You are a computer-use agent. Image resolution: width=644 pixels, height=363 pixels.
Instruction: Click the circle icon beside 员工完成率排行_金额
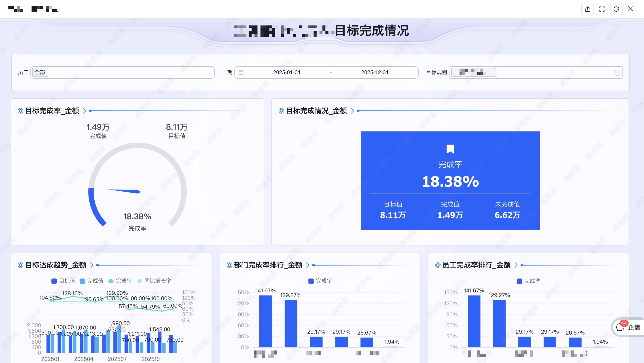pyautogui.click(x=438, y=265)
